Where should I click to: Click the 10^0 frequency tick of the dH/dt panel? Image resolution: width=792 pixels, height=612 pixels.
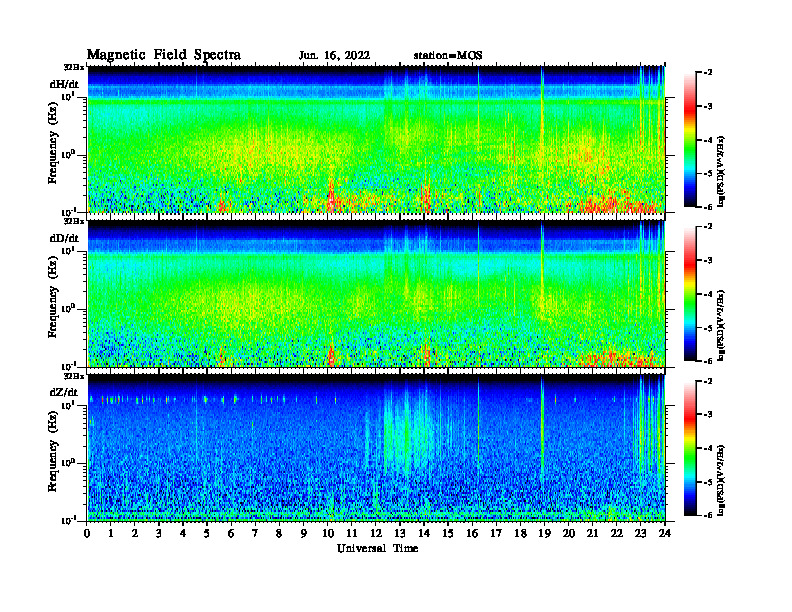pyautogui.click(x=68, y=154)
